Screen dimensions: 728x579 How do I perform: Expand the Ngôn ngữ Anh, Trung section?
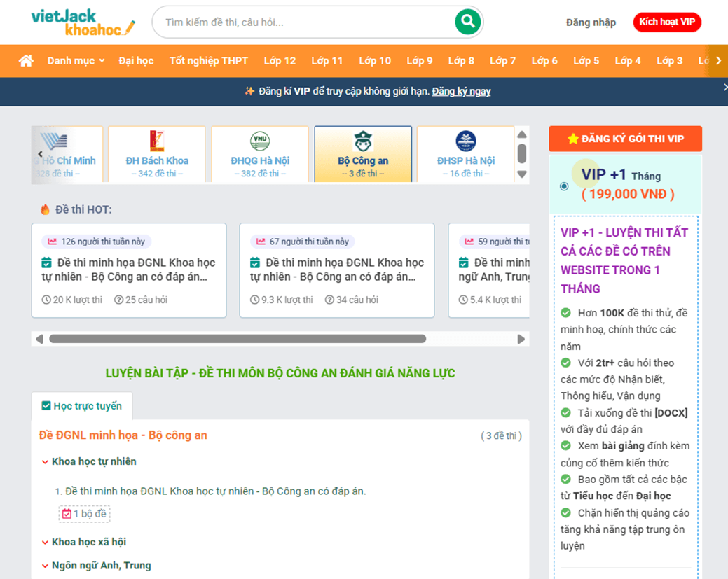click(101, 566)
